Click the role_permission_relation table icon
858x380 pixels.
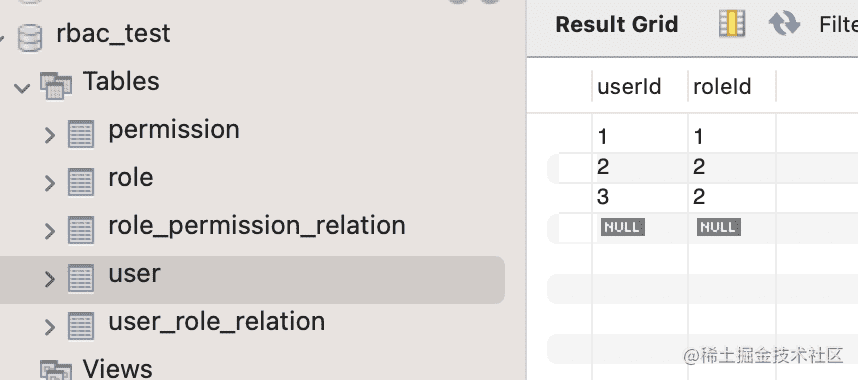[x=81, y=230]
